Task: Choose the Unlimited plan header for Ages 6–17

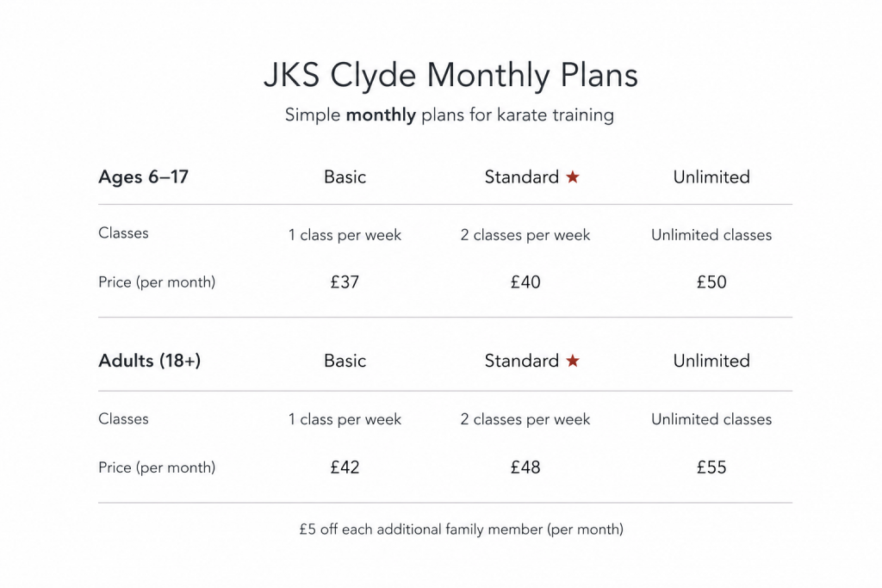Action: [711, 177]
